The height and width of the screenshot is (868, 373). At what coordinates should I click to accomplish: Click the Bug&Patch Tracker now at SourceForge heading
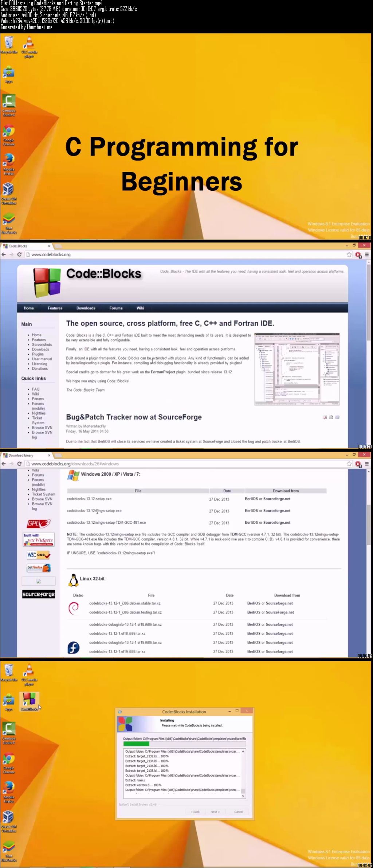tap(134, 417)
